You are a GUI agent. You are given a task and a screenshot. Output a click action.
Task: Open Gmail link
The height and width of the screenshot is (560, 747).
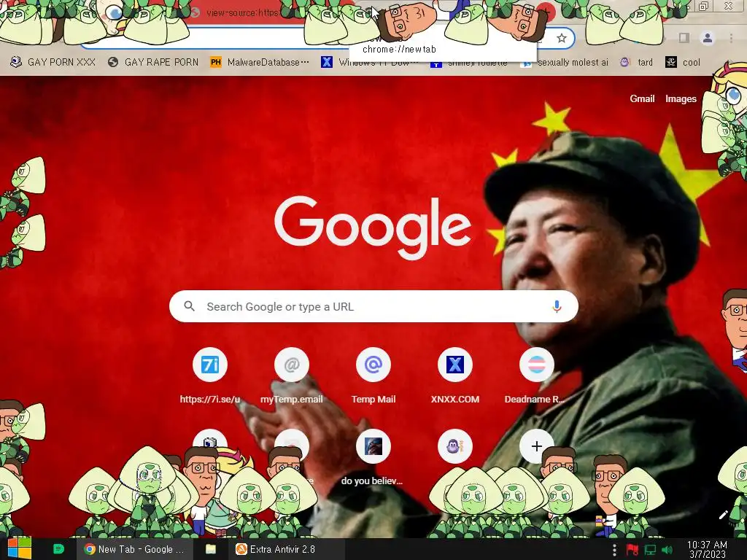coord(642,98)
